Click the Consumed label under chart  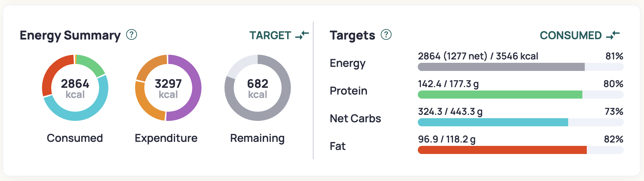click(75, 138)
